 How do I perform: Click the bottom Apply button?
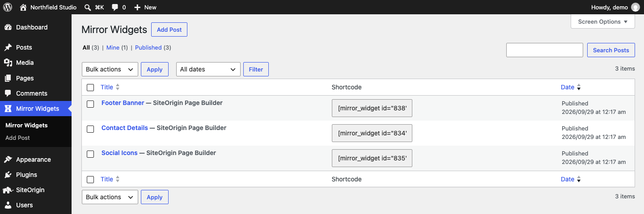(x=155, y=197)
